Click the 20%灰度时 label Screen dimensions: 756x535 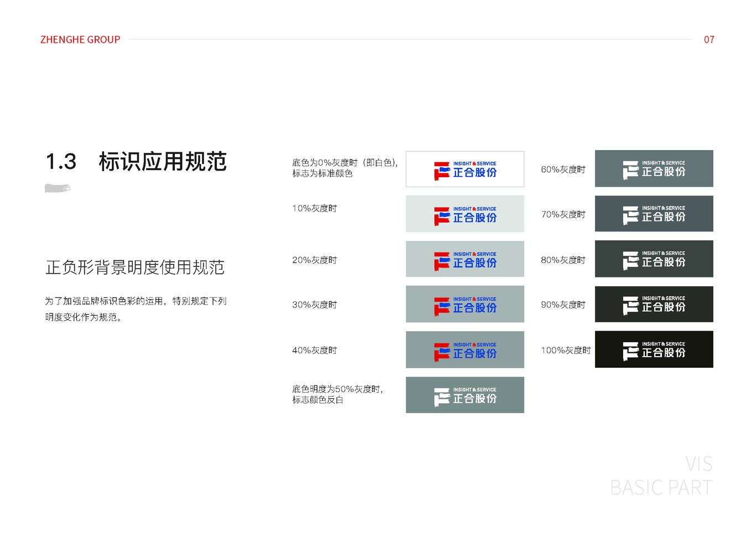[314, 260]
